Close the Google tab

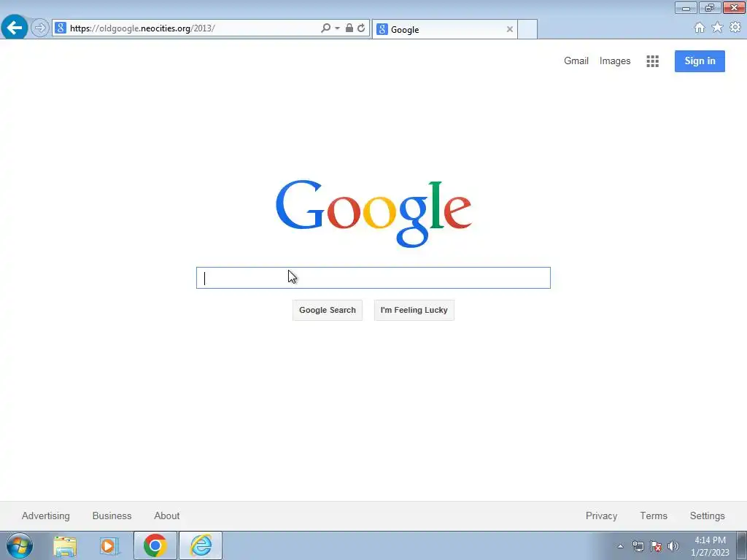509,29
